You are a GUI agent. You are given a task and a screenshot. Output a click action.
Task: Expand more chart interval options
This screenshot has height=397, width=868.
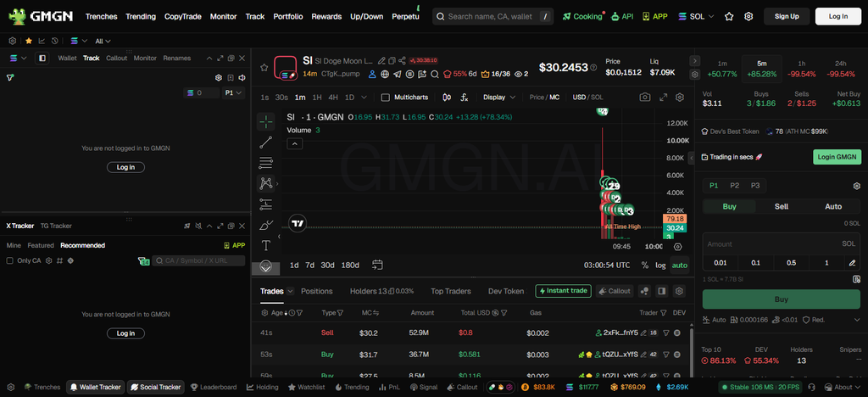tap(364, 97)
